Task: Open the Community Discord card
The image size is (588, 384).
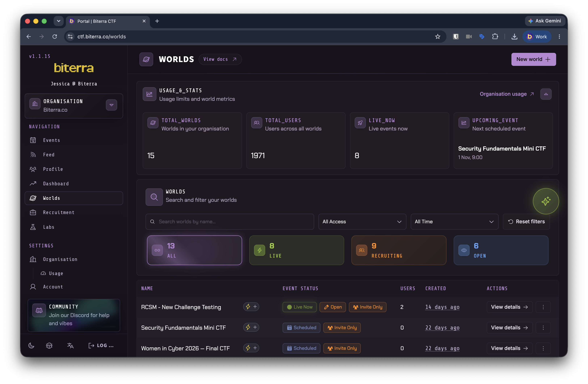Action: 74,315
